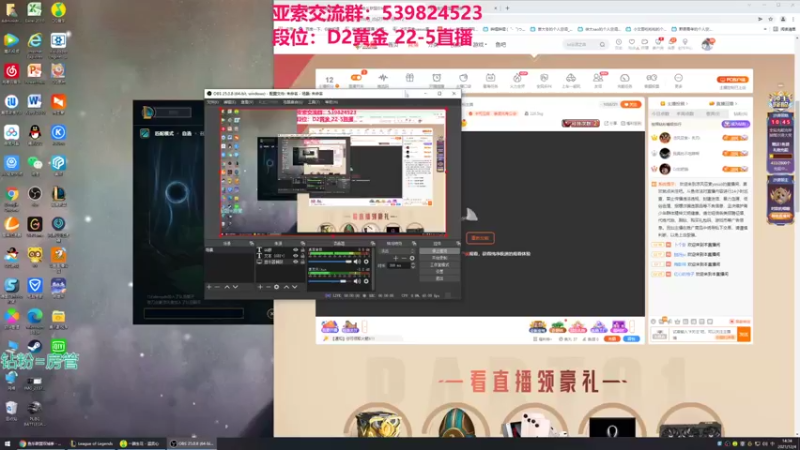Lock the display capture source in OBS
This screenshot has width=800, height=450.
point(303,262)
